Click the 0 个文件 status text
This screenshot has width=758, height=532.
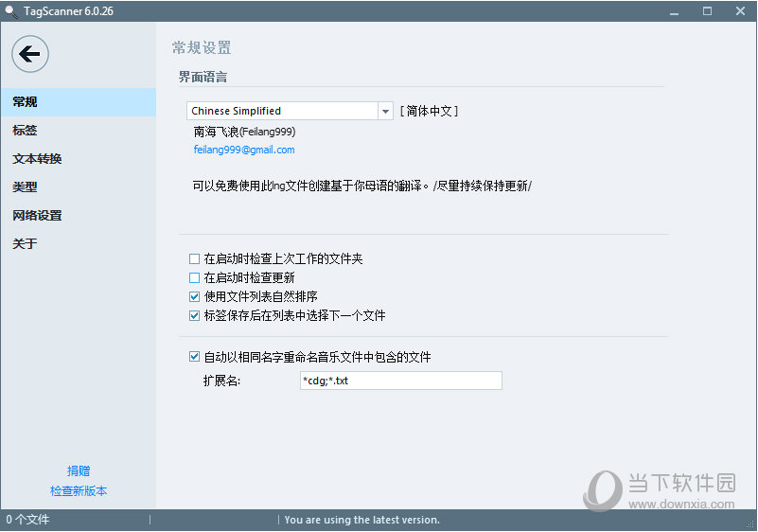(x=27, y=520)
